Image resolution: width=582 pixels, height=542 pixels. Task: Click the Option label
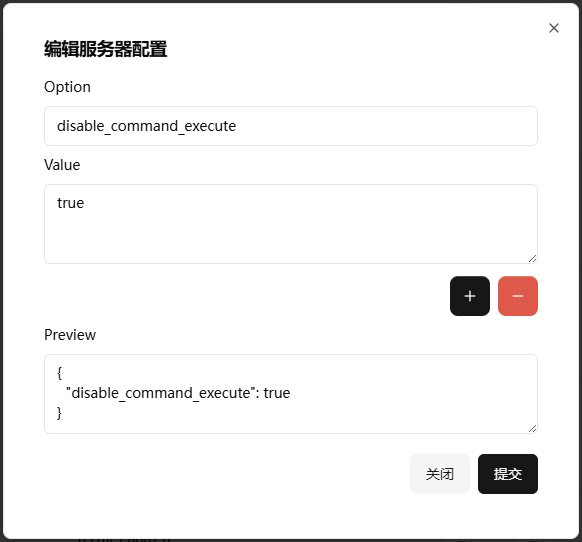67,87
